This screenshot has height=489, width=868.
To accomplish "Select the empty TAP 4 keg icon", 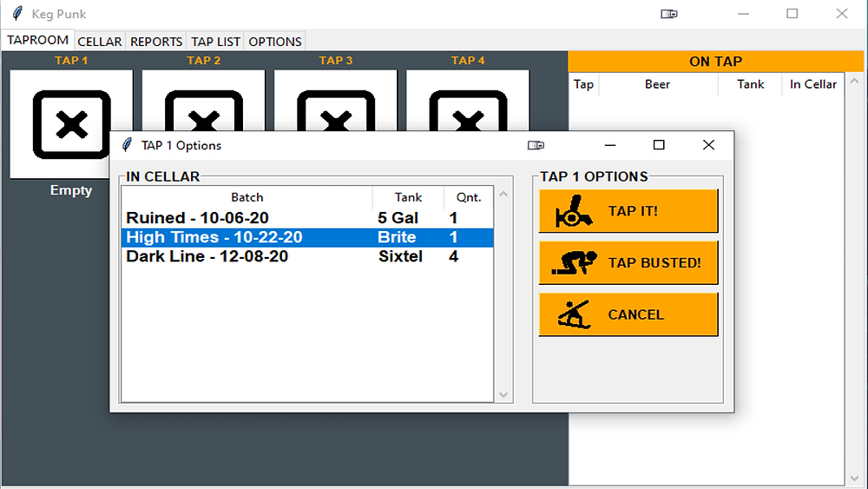I will (468, 100).
